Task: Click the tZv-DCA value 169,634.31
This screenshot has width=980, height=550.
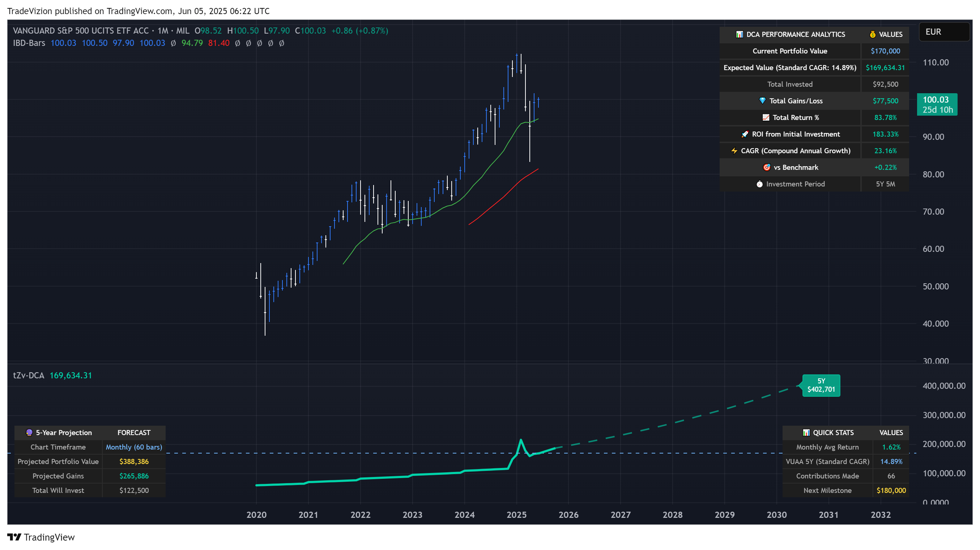Action: point(71,375)
